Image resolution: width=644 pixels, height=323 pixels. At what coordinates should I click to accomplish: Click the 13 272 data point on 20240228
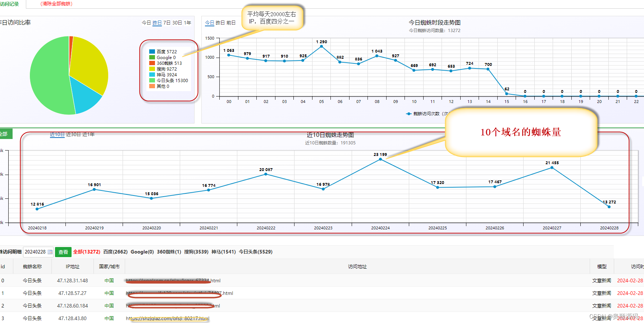[609, 207]
